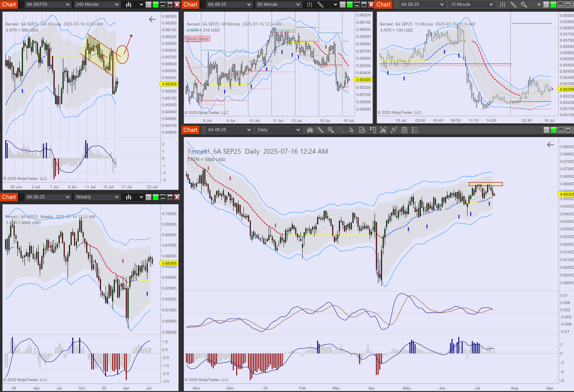Open bar style selector on Daily chart toolbar
This screenshot has height=392, width=574.
coord(310,130)
